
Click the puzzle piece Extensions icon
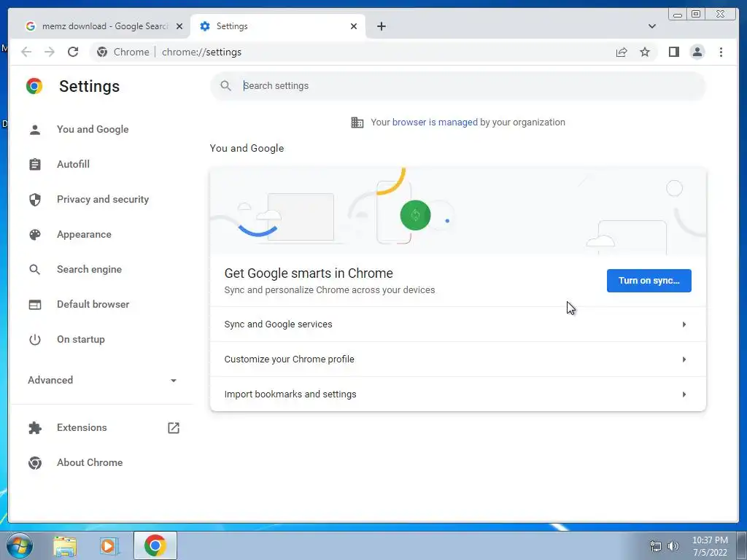(x=35, y=427)
